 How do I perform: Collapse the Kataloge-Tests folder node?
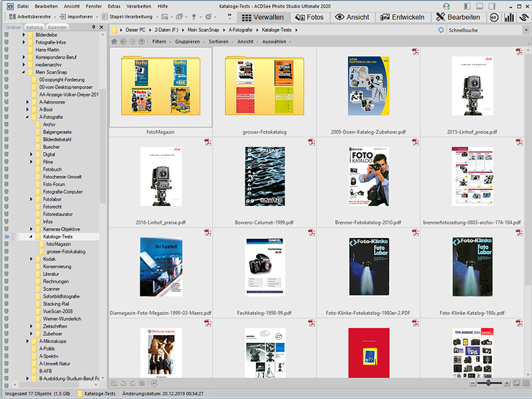click(x=29, y=237)
